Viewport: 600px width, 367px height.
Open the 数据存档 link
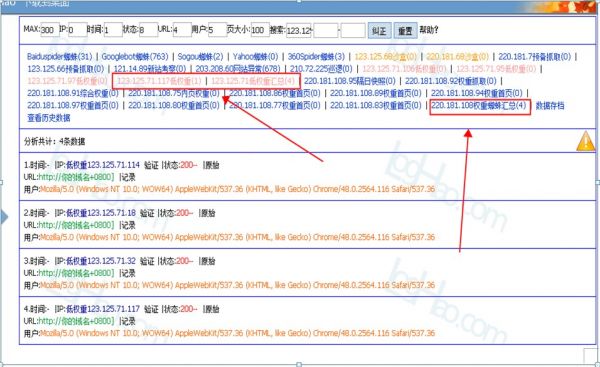click(550, 106)
